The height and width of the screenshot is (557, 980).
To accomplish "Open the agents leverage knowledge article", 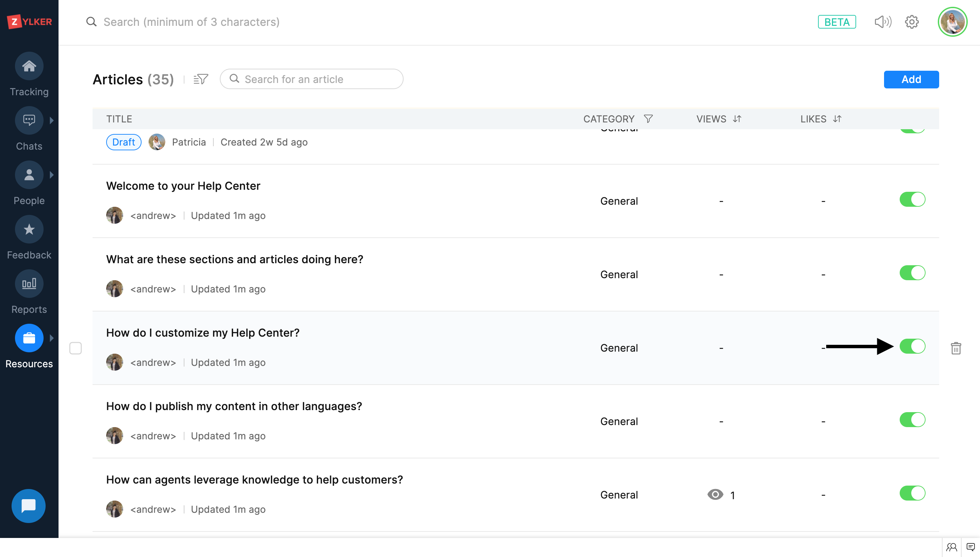I will tap(254, 480).
